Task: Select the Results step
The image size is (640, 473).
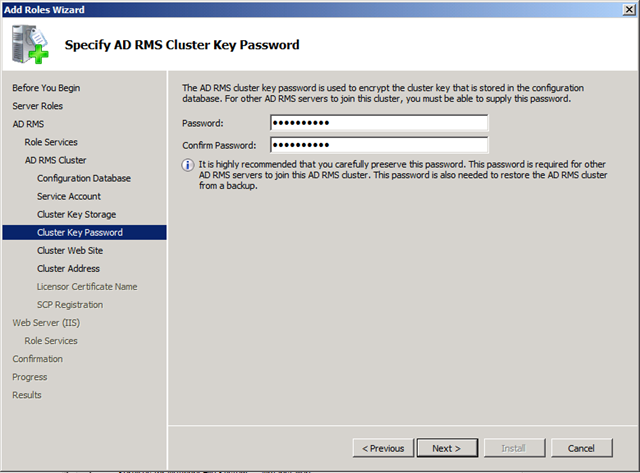Action: click(27, 395)
